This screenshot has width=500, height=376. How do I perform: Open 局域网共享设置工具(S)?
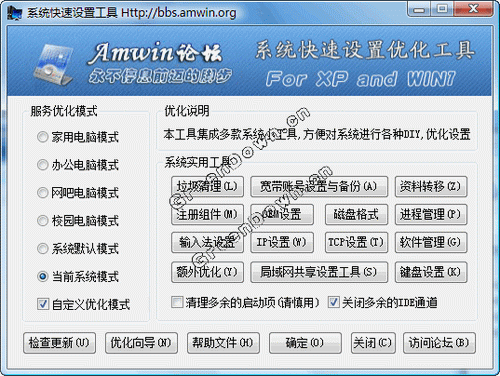tap(319, 272)
